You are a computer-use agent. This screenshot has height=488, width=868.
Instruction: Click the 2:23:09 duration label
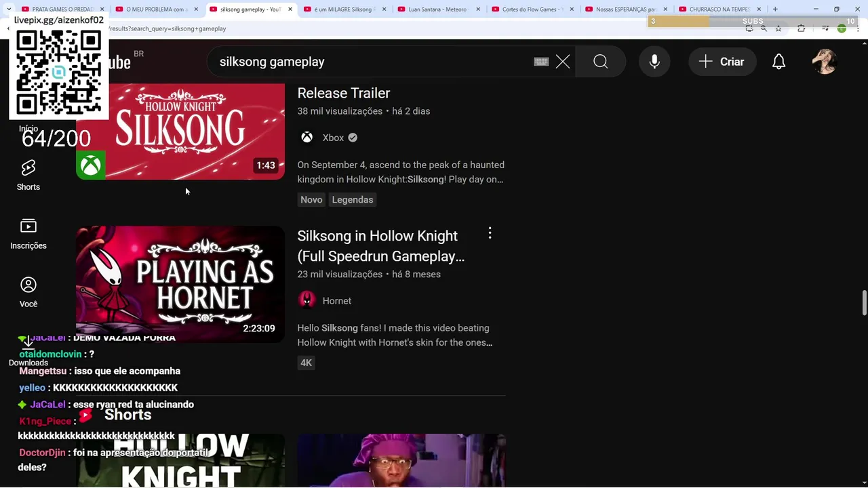click(259, 329)
